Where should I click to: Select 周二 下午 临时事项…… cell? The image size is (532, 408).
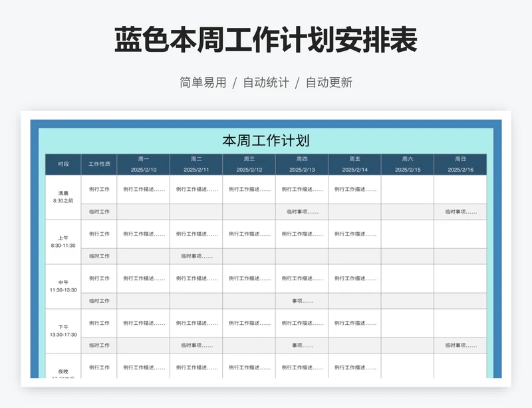pyautogui.click(x=196, y=345)
